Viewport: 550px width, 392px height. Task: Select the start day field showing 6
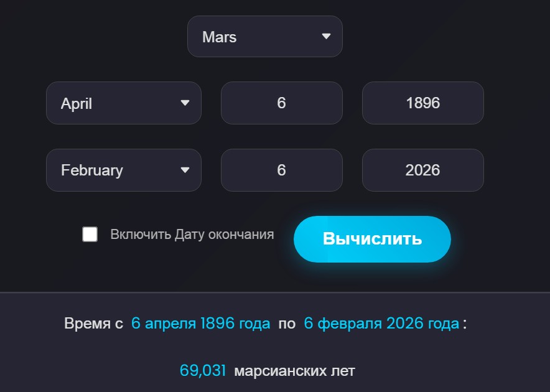pyautogui.click(x=281, y=103)
